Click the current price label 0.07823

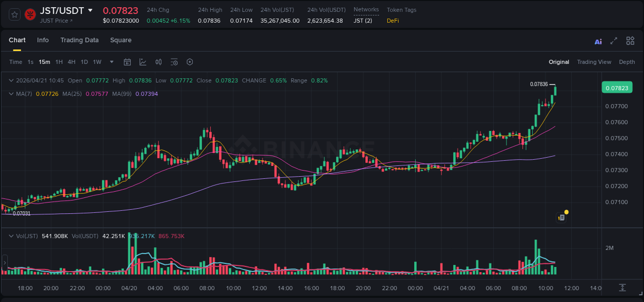tap(617, 87)
